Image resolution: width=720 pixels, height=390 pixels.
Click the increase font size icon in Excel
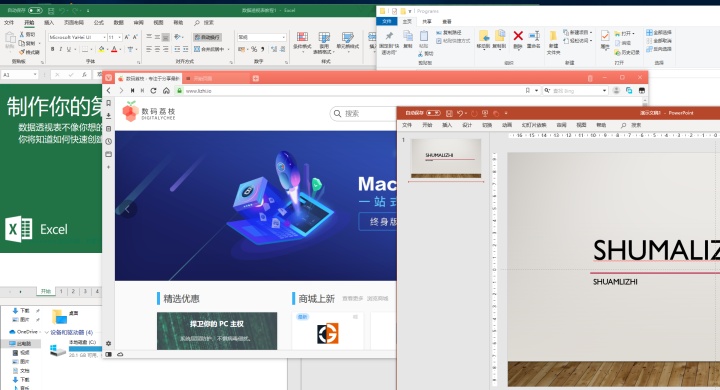pyautogui.click(x=127, y=37)
